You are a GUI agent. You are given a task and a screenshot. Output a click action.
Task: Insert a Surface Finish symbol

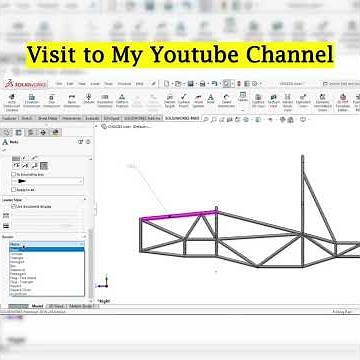184,101
